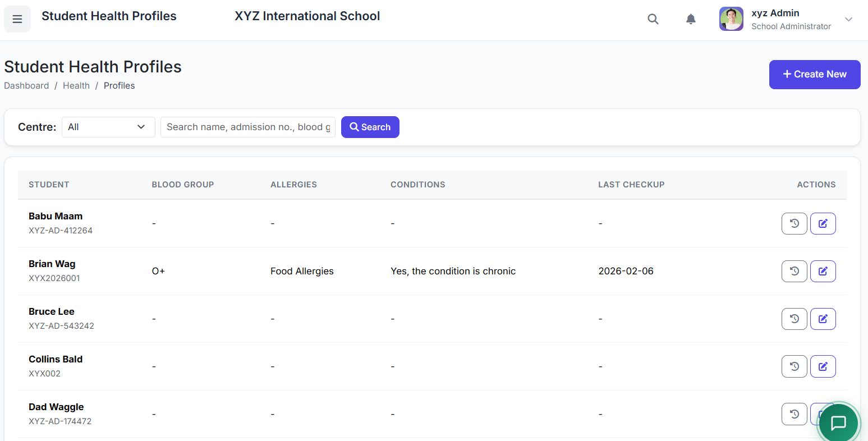Go to Dashboard breadcrumb
Screen dimensions: 868x441
pos(26,86)
